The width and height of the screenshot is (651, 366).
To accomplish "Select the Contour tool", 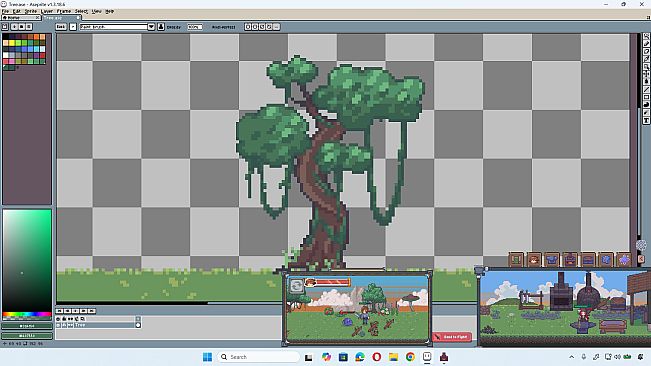I will [x=646, y=105].
